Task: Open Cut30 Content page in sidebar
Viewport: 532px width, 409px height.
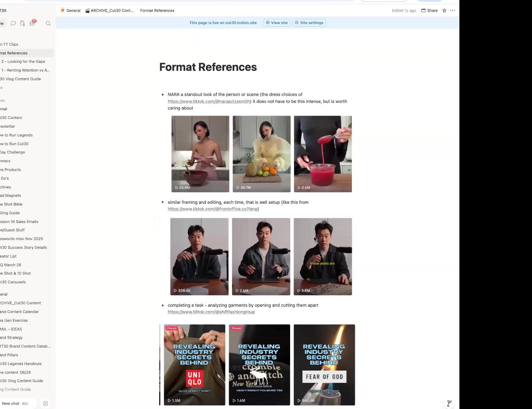Action: [x=27, y=118]
